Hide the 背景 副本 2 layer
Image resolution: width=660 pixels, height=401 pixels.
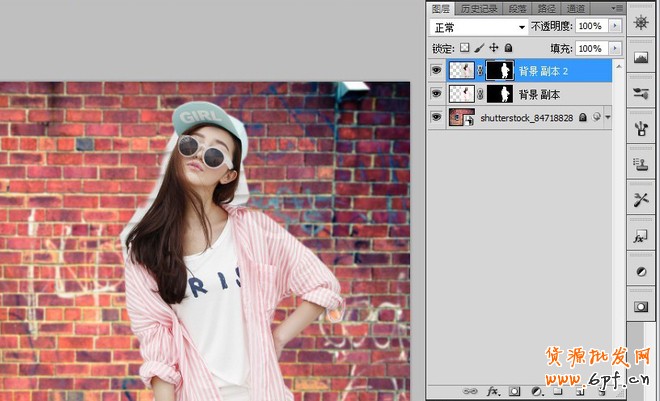[x=435, y=70]
